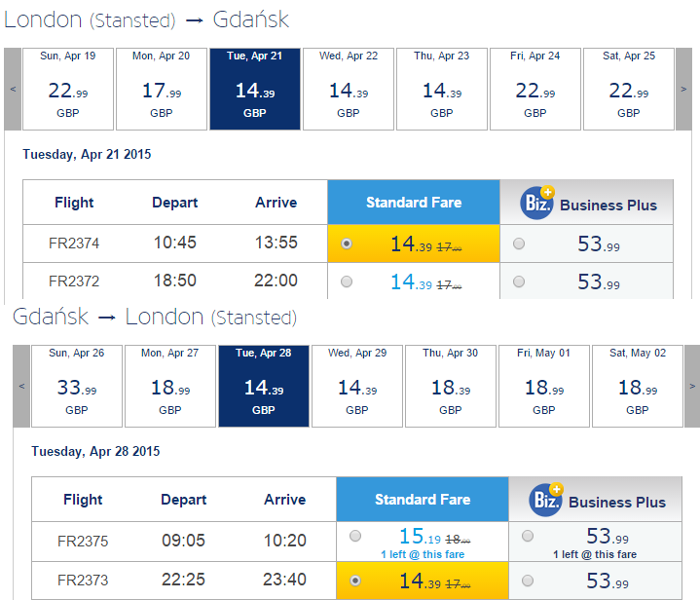700x600 pixels.
Task: Pick the Sat, Apr 25 outbound date
Action: click(x=629, y=89)
